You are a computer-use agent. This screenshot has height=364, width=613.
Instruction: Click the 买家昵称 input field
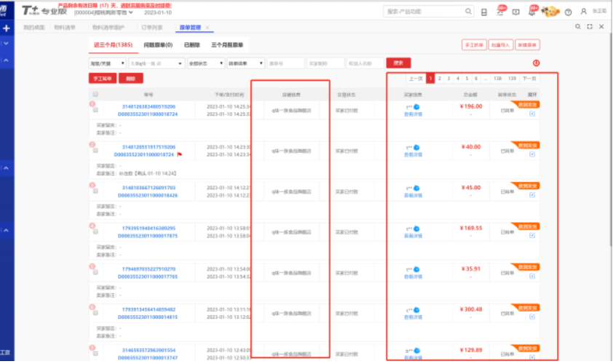tap(325, 63)
